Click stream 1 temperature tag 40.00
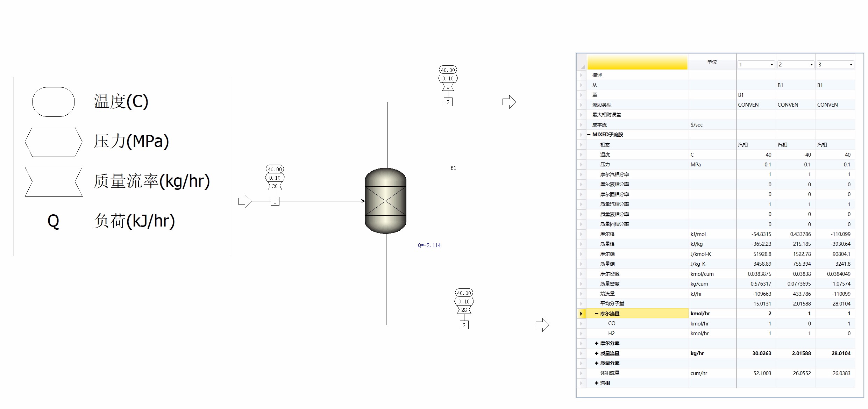The height and width of the screenshot is (409, 868). (275, 169)
